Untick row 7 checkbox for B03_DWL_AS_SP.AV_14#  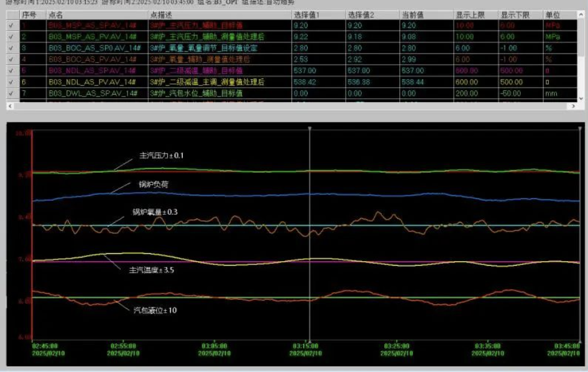click(11, 93)
